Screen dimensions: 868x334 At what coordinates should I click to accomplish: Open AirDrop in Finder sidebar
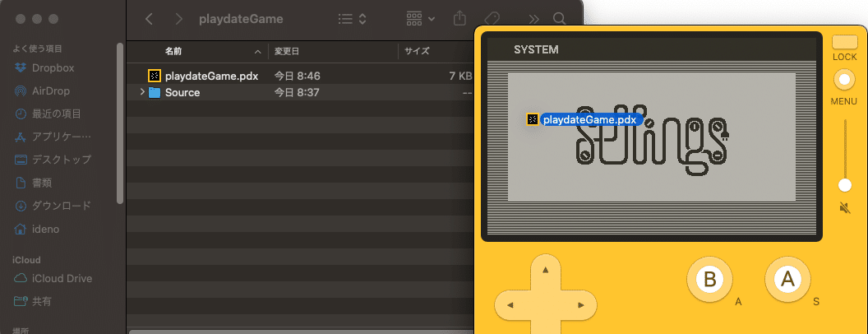[51, 90]
